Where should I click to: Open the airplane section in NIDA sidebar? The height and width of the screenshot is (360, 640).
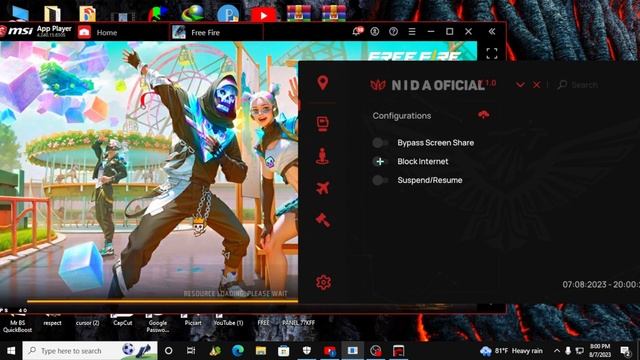click(x=323, y=188)
